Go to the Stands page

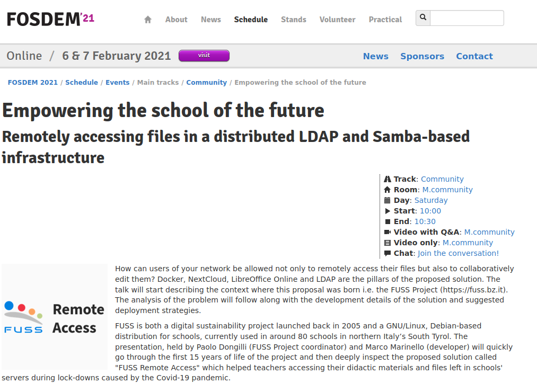click(x=293, y=20)
